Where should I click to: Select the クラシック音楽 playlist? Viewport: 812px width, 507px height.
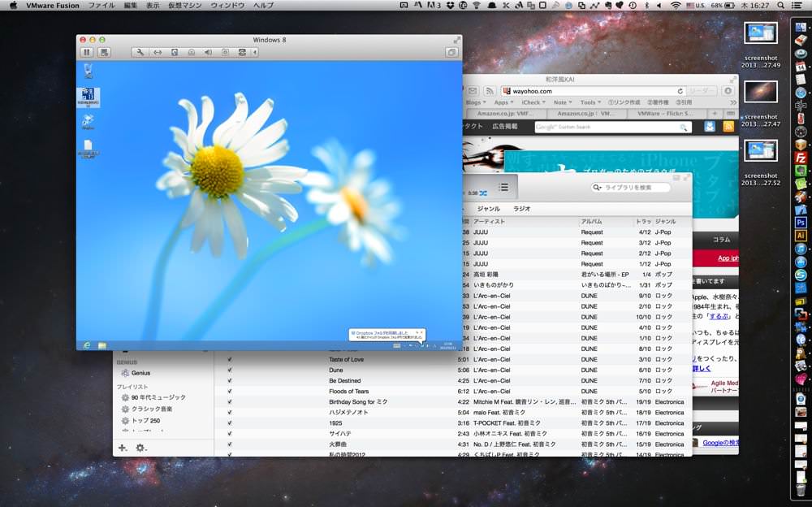(x=147, y=409)
